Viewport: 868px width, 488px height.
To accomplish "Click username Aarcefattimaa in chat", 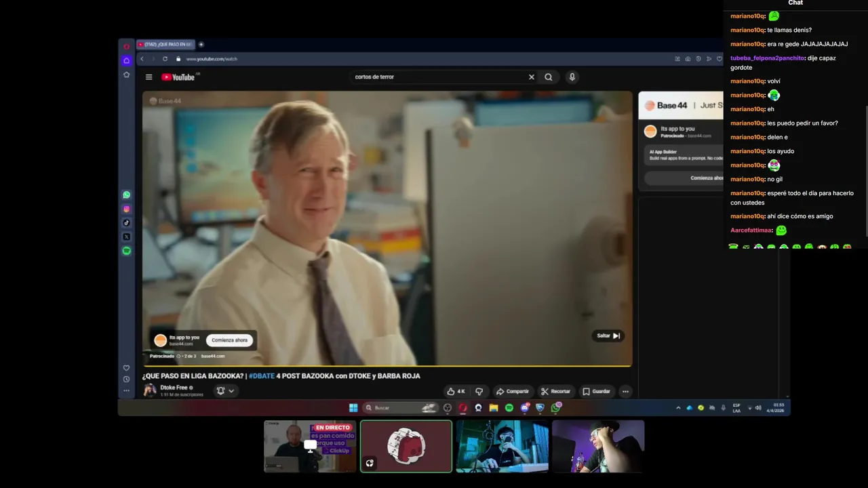I will 751,230.
